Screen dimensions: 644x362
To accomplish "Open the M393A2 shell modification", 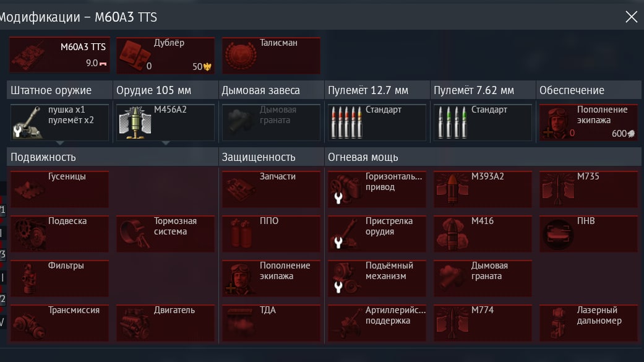I will pyautogui.click(x=483, y=189).
